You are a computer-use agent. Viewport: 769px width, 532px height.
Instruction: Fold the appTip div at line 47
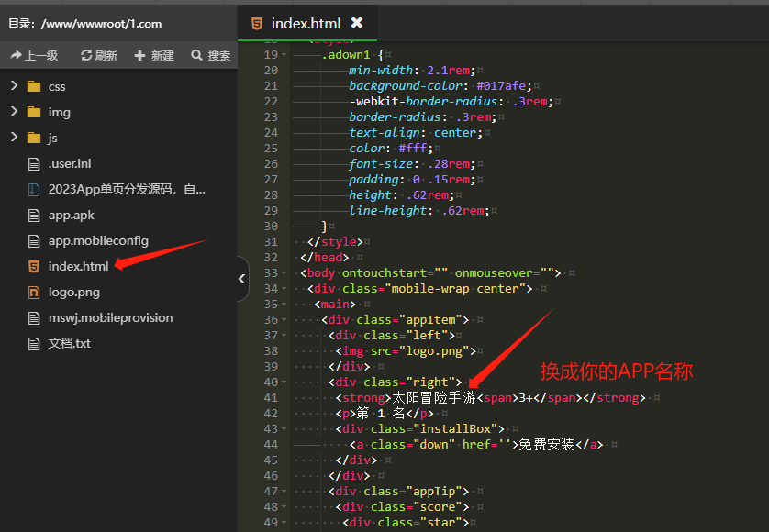(284, 492)
